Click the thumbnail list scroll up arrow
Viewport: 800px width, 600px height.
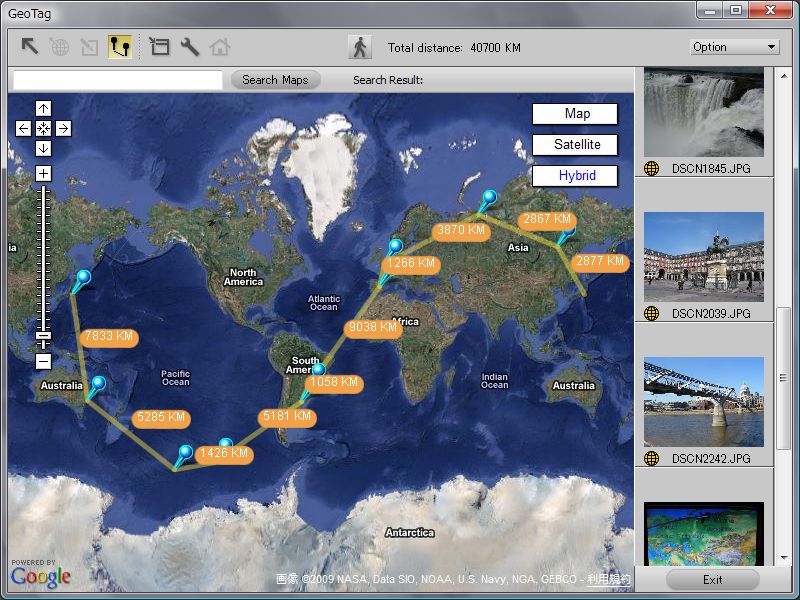point(784,76)
